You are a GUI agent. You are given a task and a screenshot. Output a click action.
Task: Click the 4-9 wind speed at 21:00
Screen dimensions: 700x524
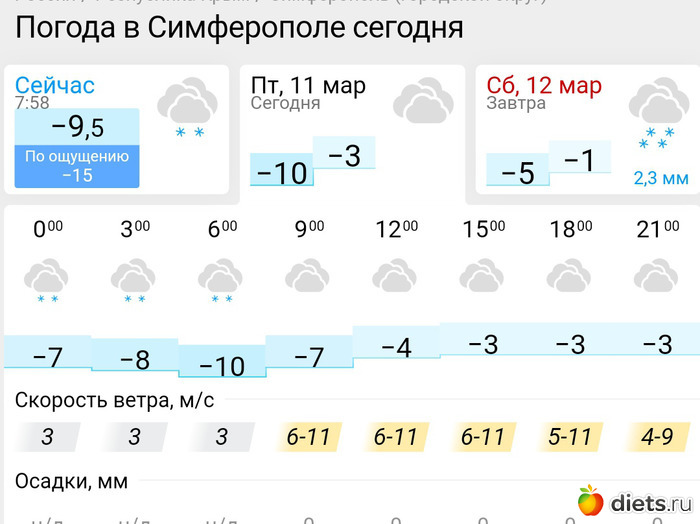[657, 437]
